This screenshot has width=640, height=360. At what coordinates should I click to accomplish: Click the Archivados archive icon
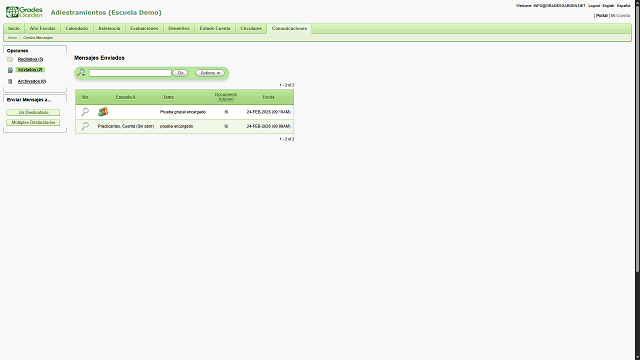[10, 81]
